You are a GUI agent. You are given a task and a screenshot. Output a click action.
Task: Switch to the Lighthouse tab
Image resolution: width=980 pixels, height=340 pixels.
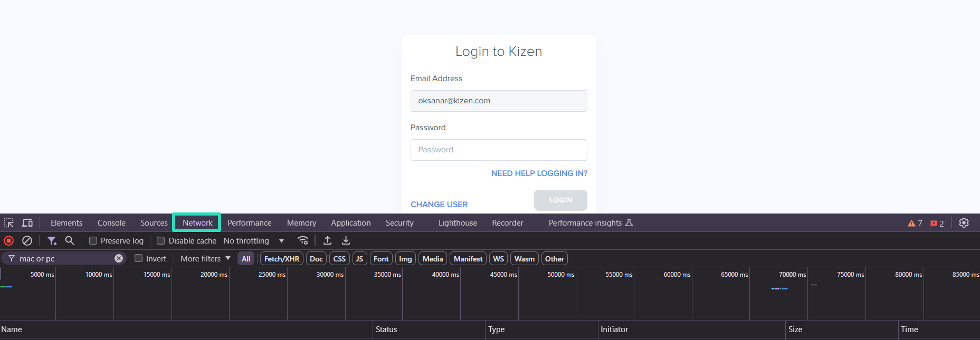tap(458, 223)
